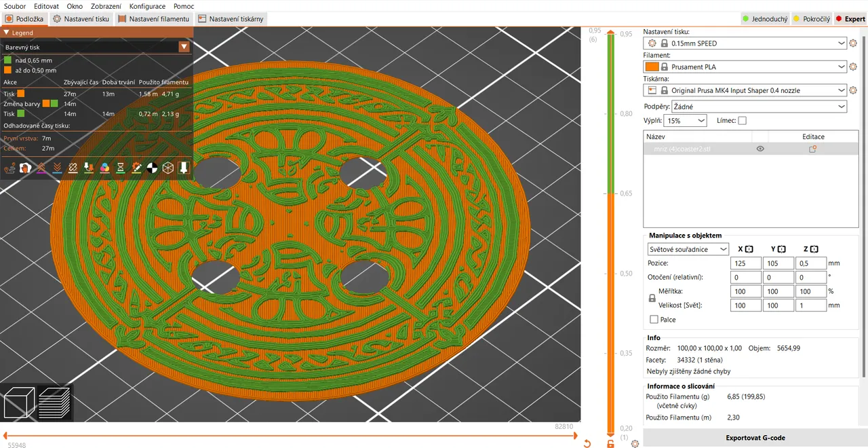Select the Expert mode button
The width and height of the screenshot is (868, 448).
pyautogui.click(x=850, y=19)
